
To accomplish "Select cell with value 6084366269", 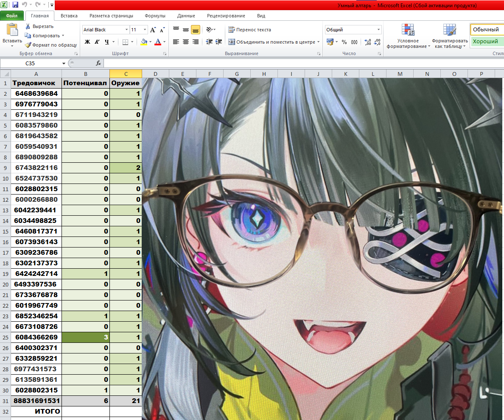I will point(36,337).
